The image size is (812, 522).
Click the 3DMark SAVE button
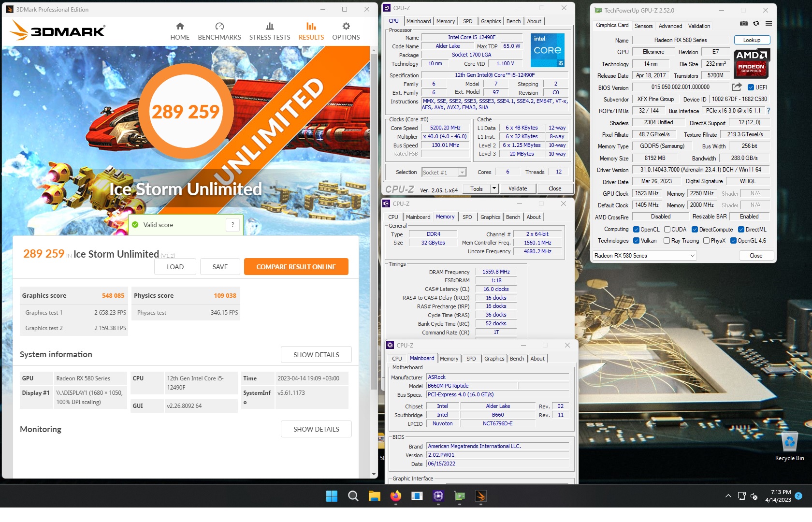220,267
